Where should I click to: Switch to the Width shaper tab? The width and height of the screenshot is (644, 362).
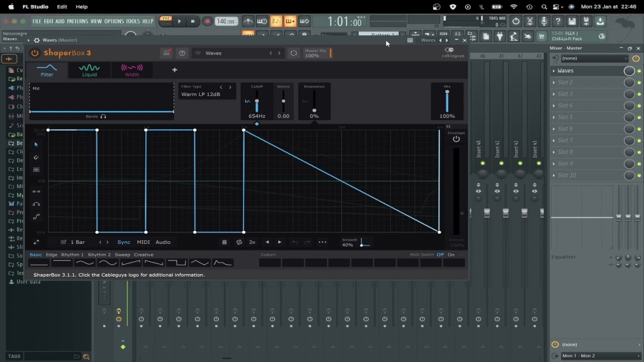132,70
